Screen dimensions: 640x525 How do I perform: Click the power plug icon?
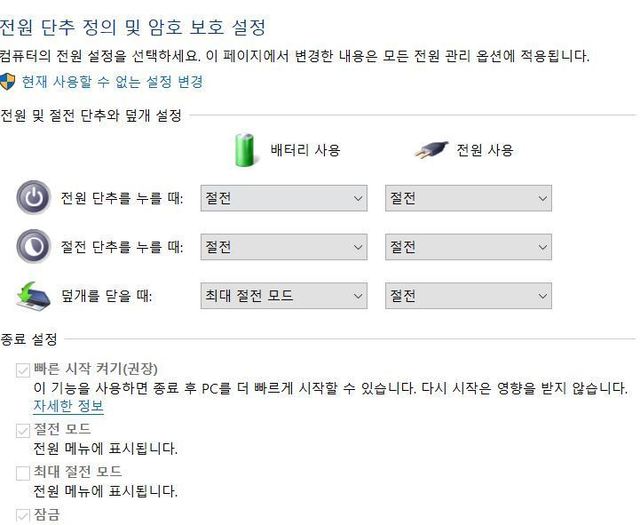[x=430, y=150]
